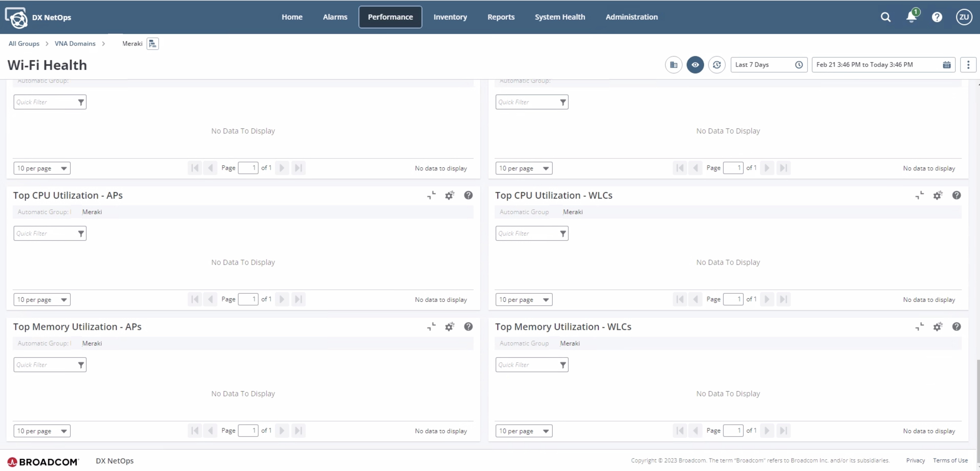Expand 10 per page dropdown under Top CPU Utilization - APs
980x471 pixels.
coord(42,300)
